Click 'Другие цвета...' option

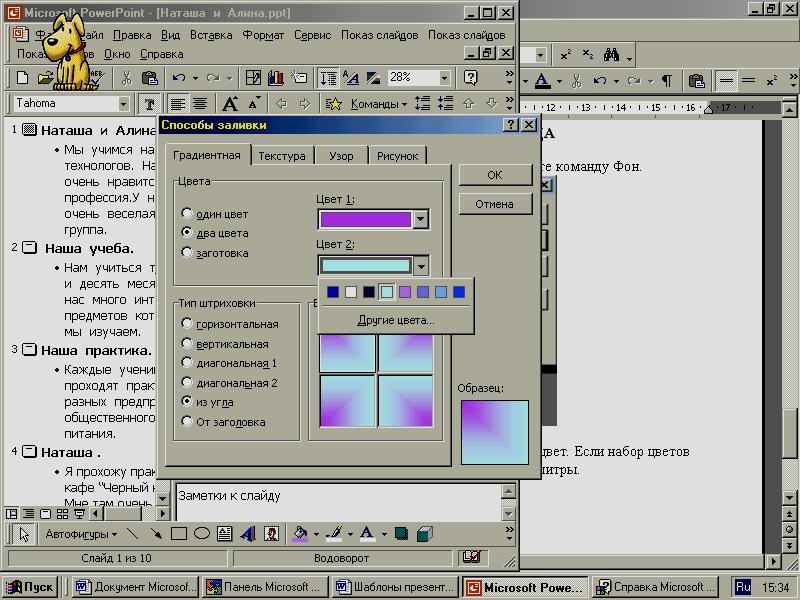click(x=396, y=320)
